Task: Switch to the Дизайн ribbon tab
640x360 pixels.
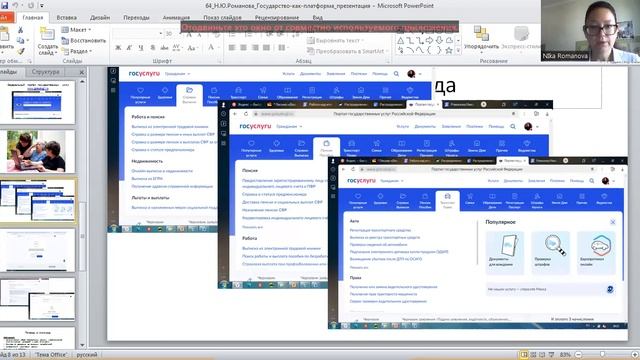Action: point(100,18)
